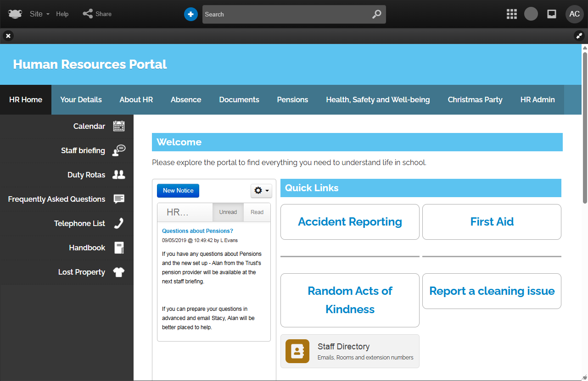
Task: Open the AC user account menu
Action: (574, 14)
